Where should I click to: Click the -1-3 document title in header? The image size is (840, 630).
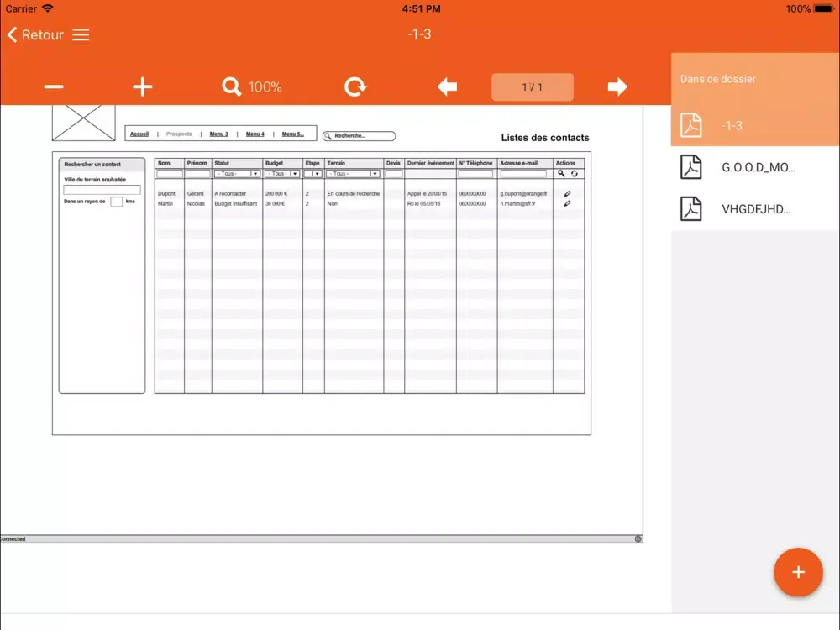tap(419, 34)
